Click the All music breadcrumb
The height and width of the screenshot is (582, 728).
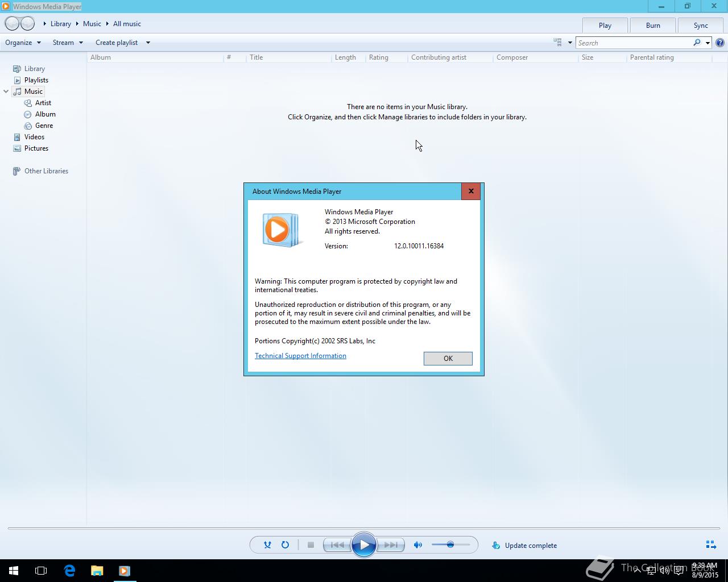(x=127, y=24)
